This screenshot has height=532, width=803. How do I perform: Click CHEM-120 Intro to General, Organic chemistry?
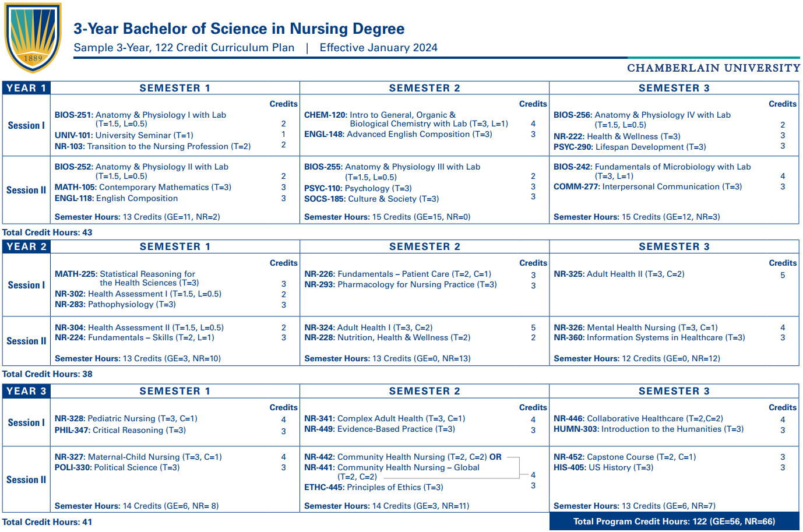(406, 119)
